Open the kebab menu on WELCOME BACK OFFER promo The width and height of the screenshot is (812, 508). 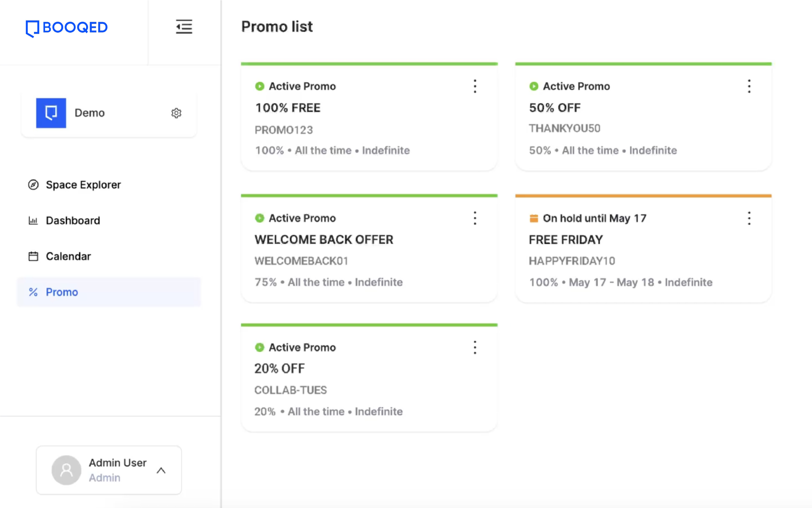(x=475, y=218)
